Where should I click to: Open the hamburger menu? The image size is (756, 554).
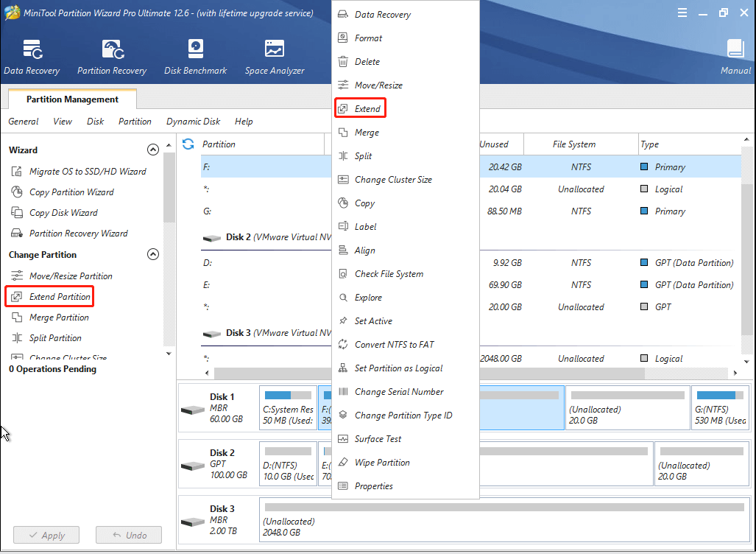[682, 13]
